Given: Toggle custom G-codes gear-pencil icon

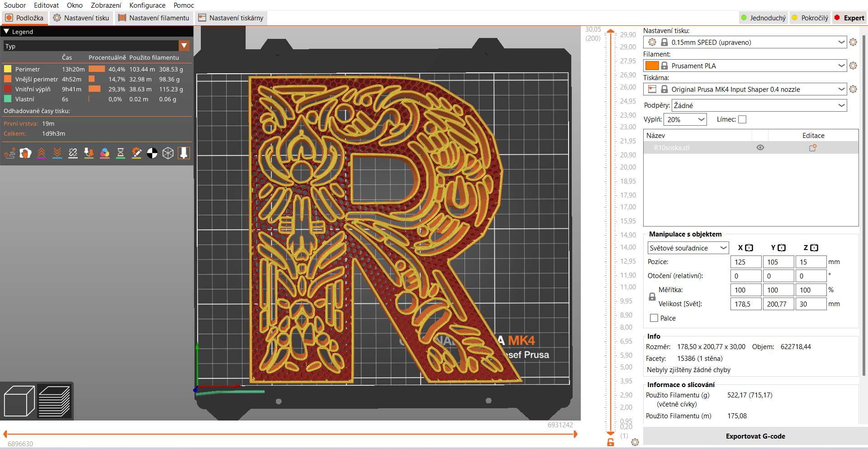Looking at the screenshot, I should pyautogui.click(x=137, y=153).
